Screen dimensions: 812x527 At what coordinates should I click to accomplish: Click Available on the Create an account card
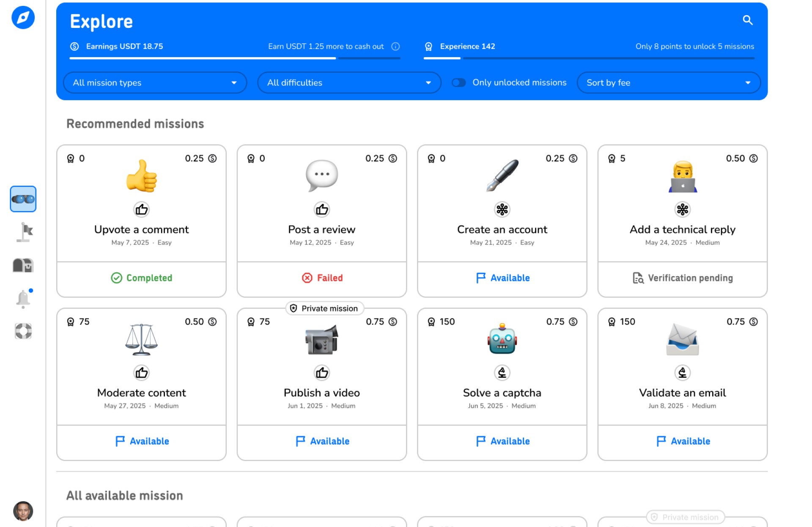pyautogui.click(x=502, y=278)
